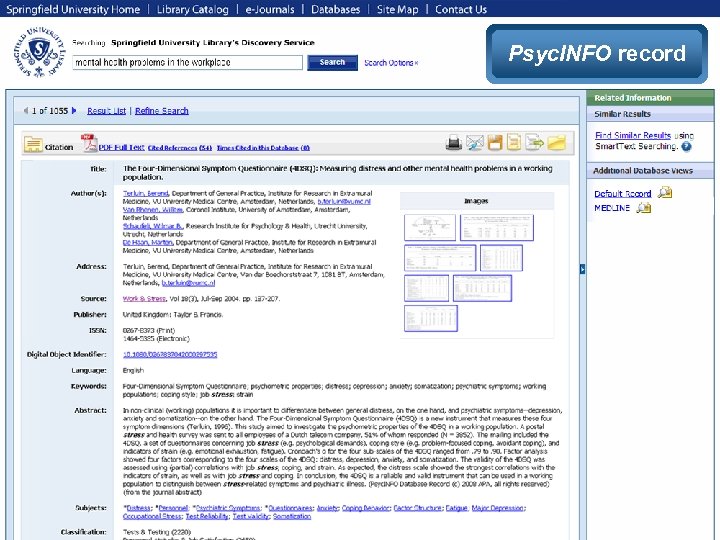720x540 pixels.
Task: Collapse the Related Information side panel arrow
Action: coord(582,269)
